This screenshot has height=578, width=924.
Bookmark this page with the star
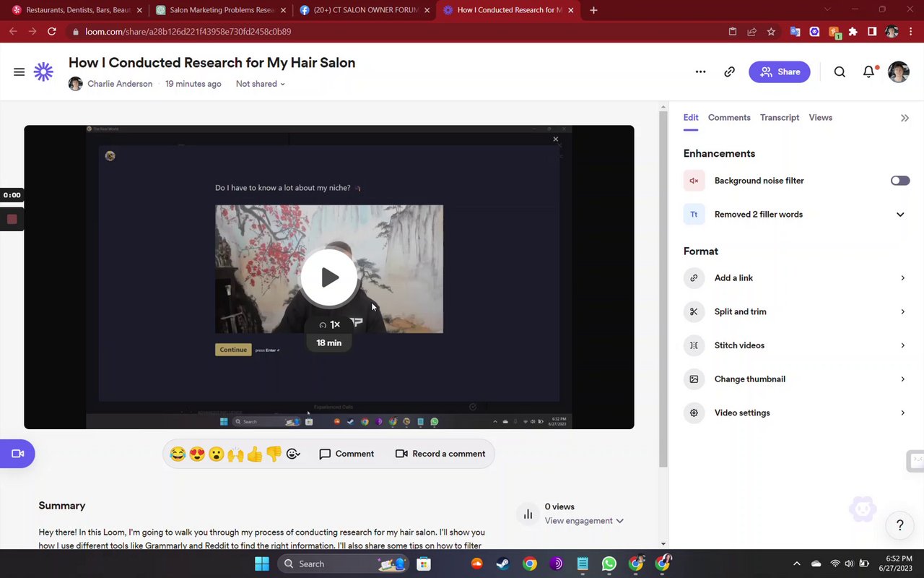tap(771, 32)
